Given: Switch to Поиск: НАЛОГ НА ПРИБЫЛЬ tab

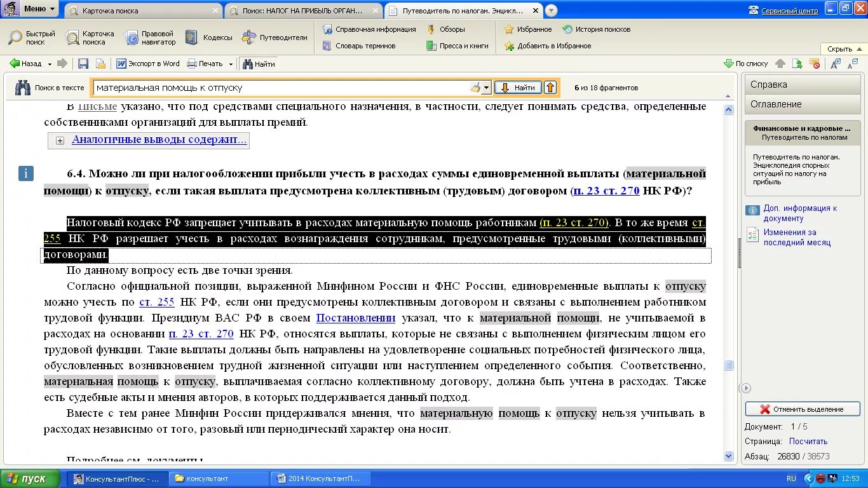Looking at the screenshot, I should [304, 11].
